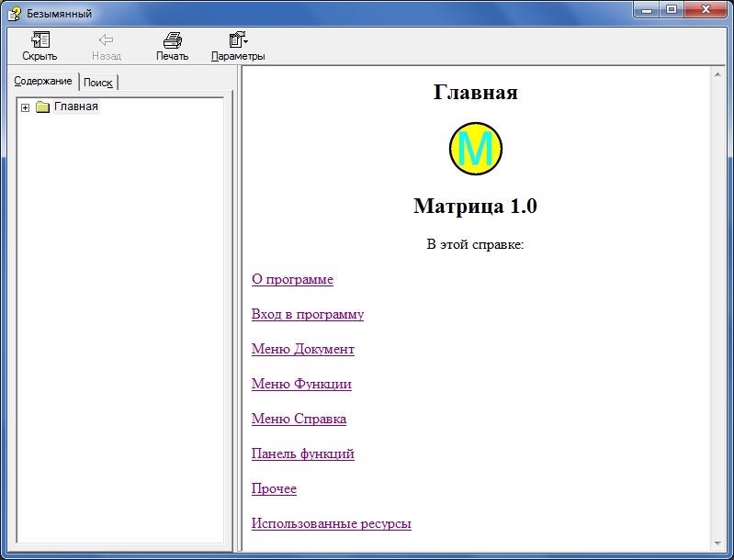The height and width of the screenshot is (560, 734).
Task: Expand the Главная tree node
Action: [26, 107]
